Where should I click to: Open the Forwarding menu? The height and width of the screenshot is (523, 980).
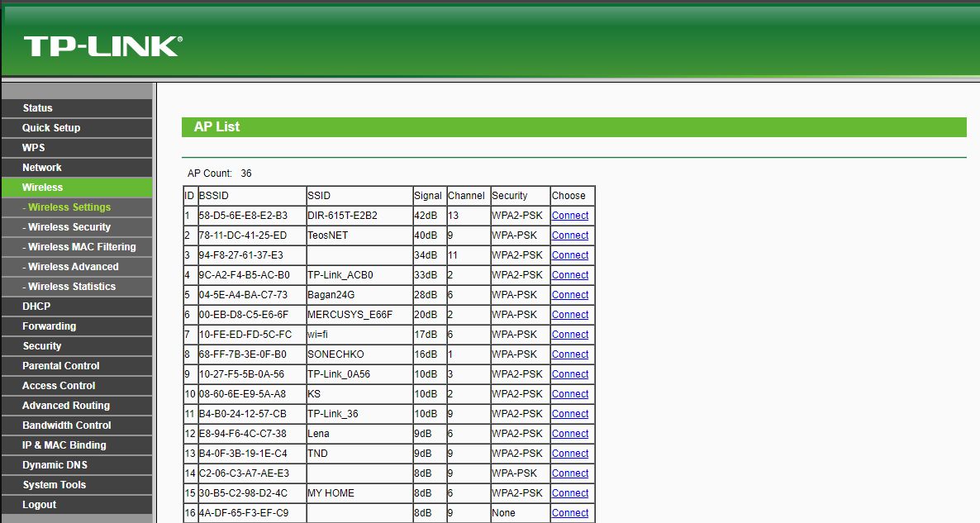(x=76, y=326)
